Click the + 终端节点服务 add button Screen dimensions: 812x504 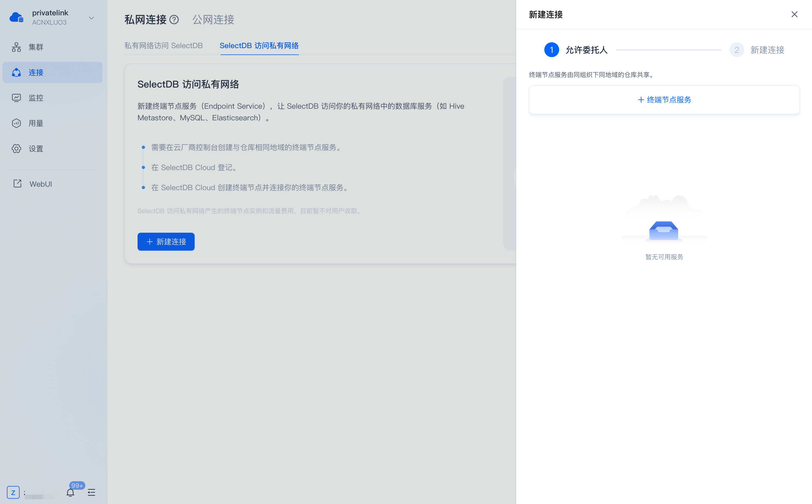point(664,100)
